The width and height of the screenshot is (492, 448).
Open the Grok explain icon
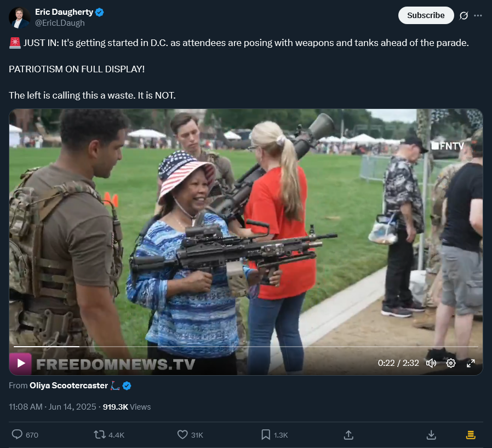click(x=464, y=15)
